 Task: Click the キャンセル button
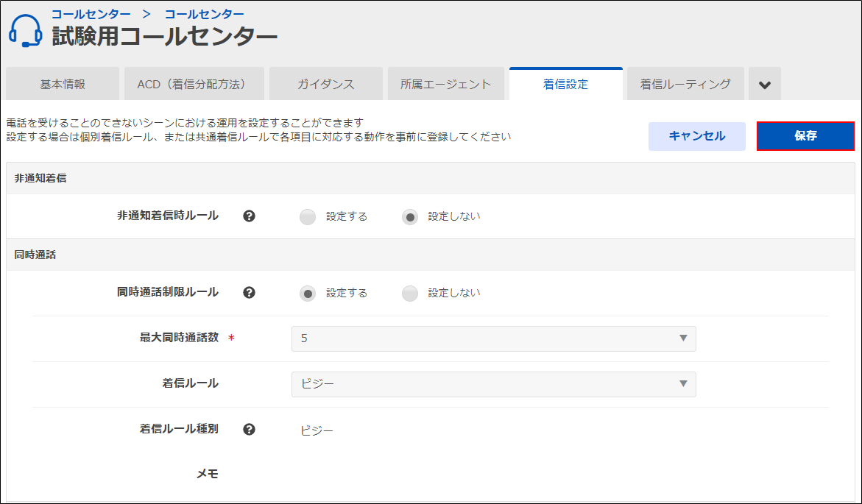696,136
